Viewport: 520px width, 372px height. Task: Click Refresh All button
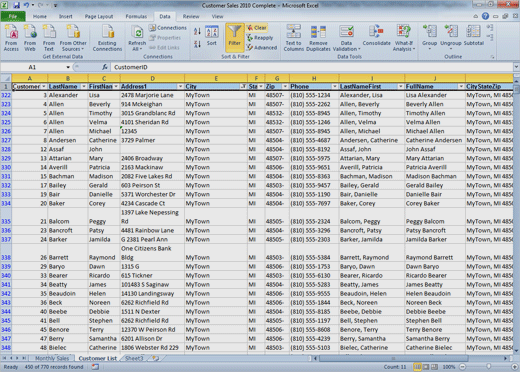[137, 38]
